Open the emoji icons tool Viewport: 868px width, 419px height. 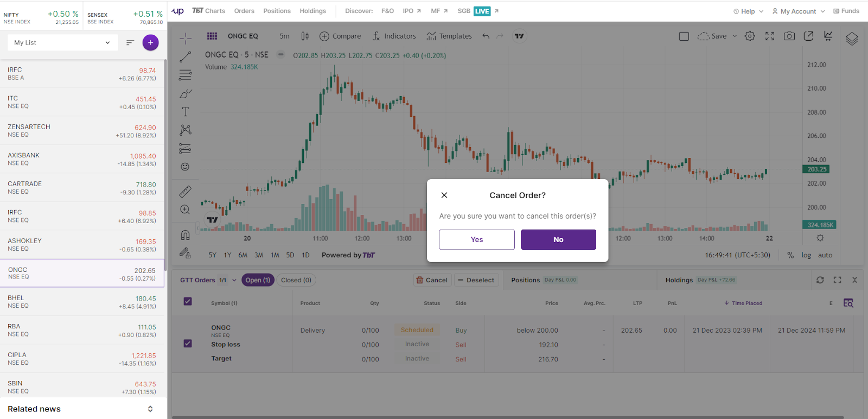186,167
